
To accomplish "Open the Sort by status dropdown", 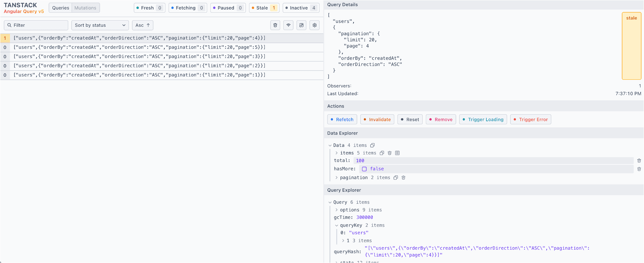I will [100, 25].
